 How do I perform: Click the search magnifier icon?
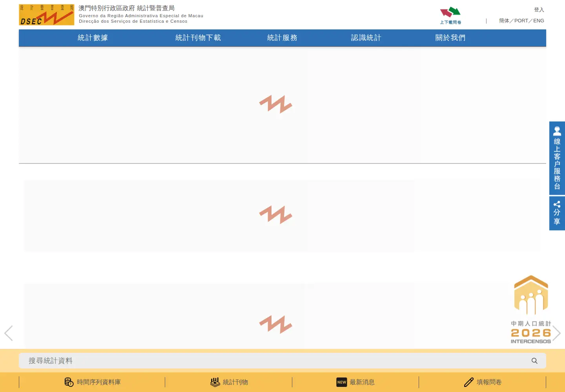tap(534, 361)
